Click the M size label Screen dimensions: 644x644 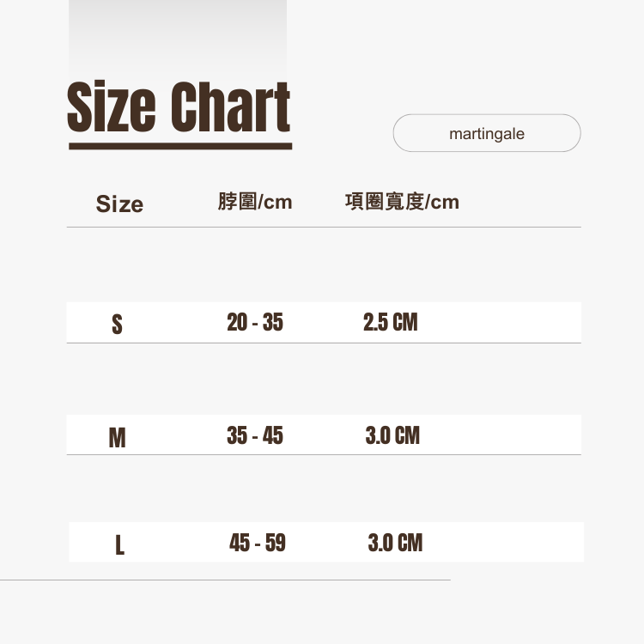coord(117,439)
